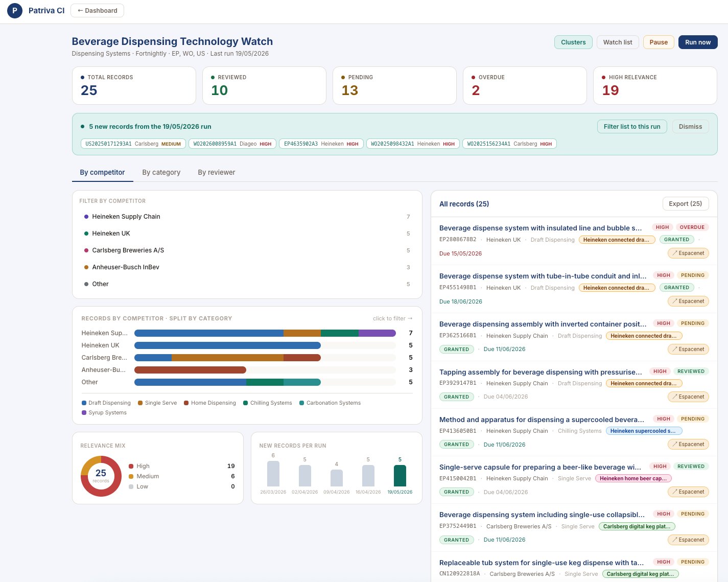Screen dimensions: 728x582
Task: Filter by Anheuser-Busch InBev competitor
Action: (x=247, y=267)
